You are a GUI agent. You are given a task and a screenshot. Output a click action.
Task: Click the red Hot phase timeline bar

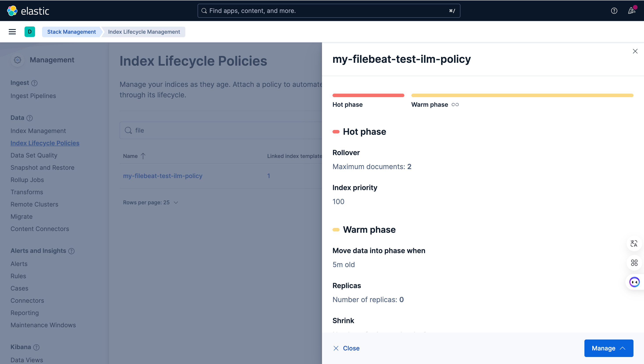pos(368,95)
